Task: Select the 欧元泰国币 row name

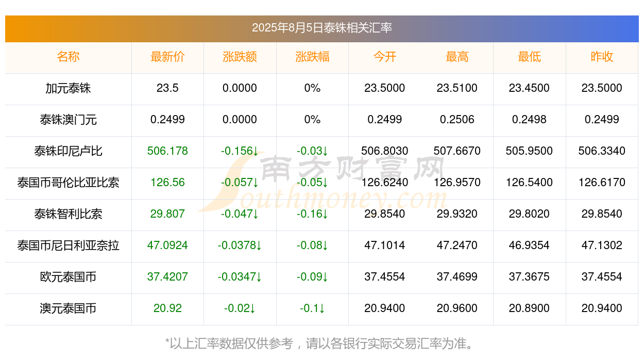Action: point(68,277)
